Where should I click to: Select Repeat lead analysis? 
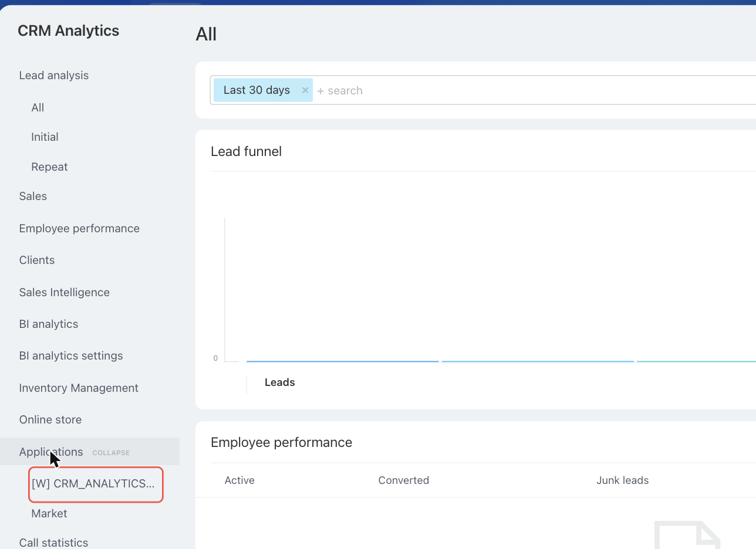pyautogui.click(x=49, y=167)
